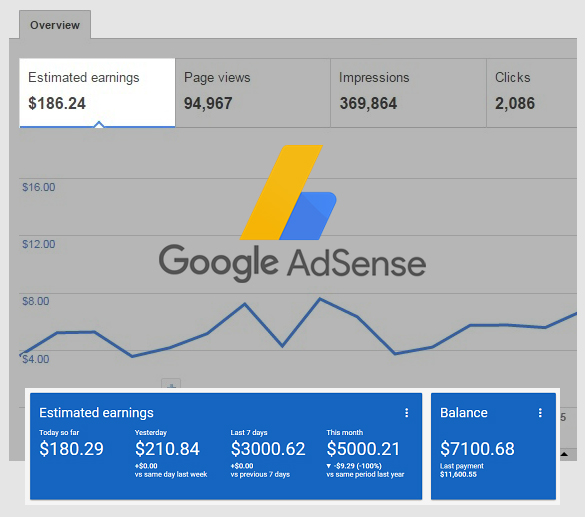The width and height of the screenshot is (585, 517).
Task: Click the $4.00 axis label
Action: (36, 359)
